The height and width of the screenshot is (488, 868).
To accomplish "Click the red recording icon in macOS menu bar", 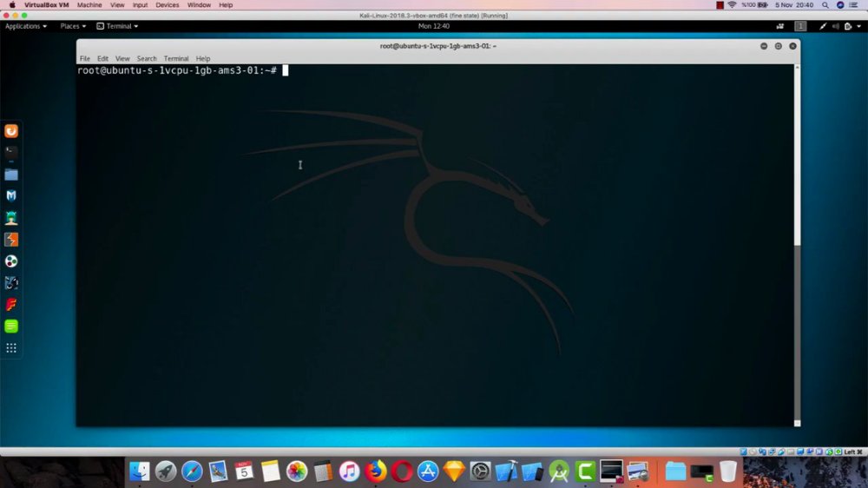I will 720,5.
